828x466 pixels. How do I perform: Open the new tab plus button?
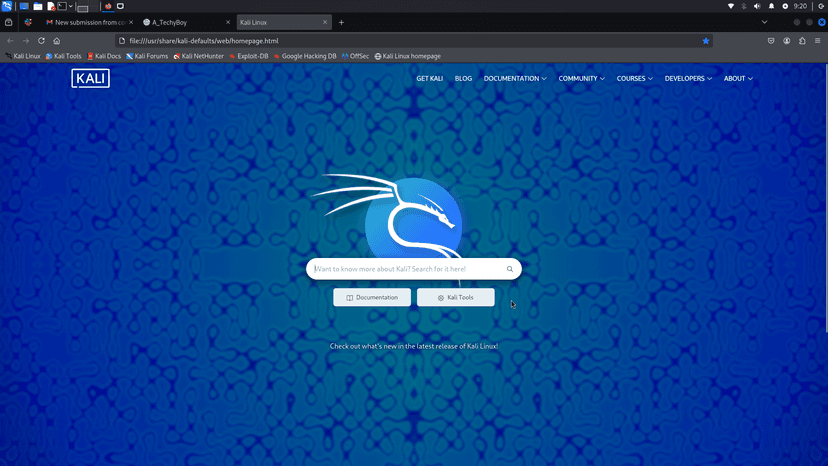pyautogui.click(x=341, y=22)
